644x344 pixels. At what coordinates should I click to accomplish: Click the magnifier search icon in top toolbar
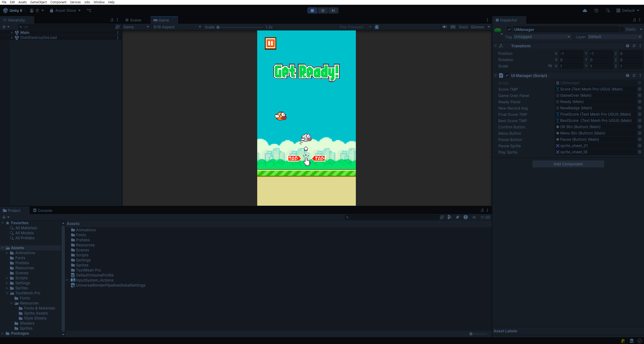click(x=608, y=11)
